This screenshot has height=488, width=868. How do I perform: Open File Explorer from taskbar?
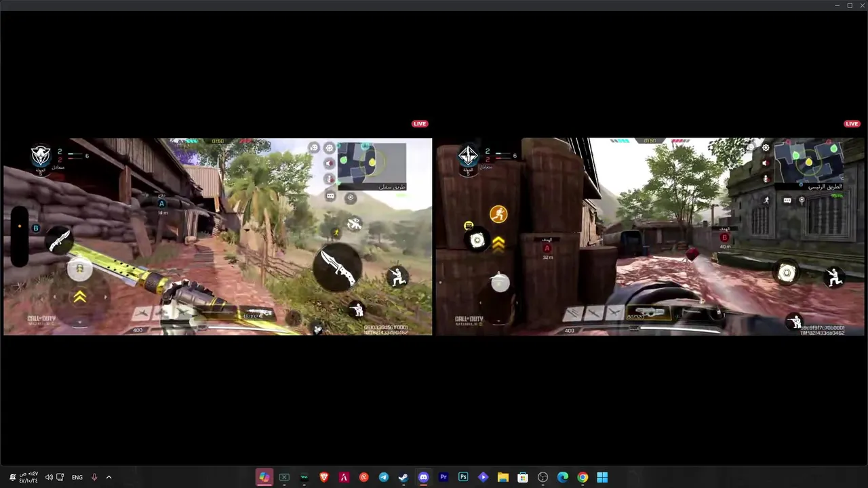pos(503,477)
